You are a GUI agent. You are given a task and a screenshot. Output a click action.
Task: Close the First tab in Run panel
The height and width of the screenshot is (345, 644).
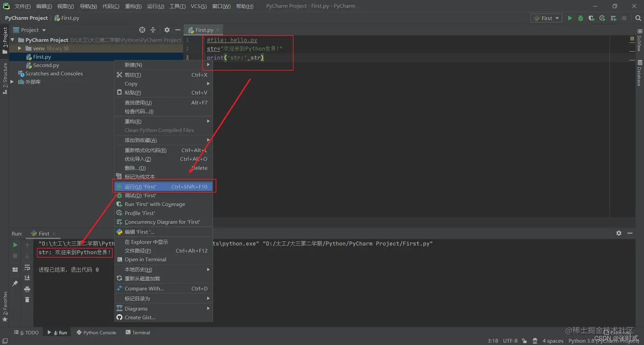click(54, 234)
